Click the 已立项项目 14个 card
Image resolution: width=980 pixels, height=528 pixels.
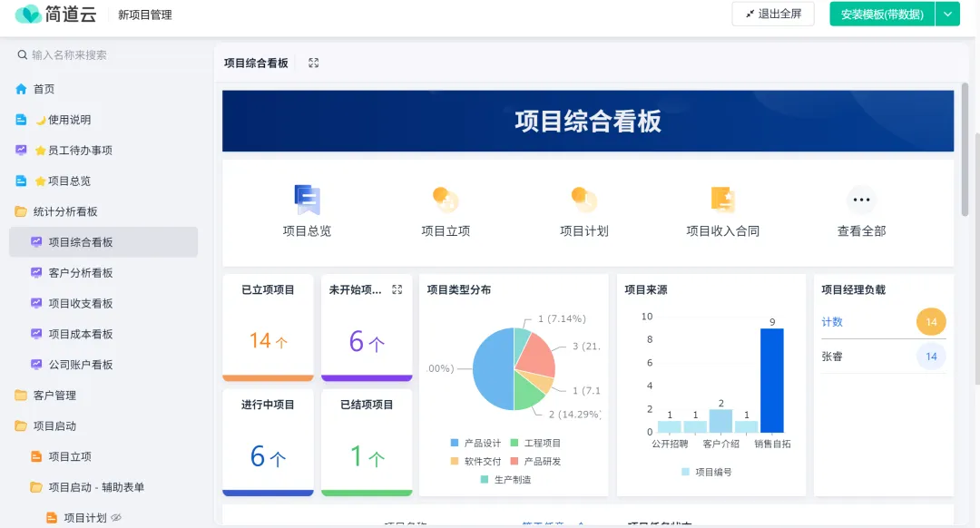[268, 328]
